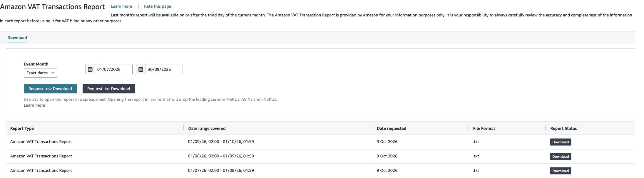Screen dimensions: 644x178
Task: Select the '01/08/26, 02:00 - 01/09/26, 01:59' cell
Action: [x=221, y=156]
